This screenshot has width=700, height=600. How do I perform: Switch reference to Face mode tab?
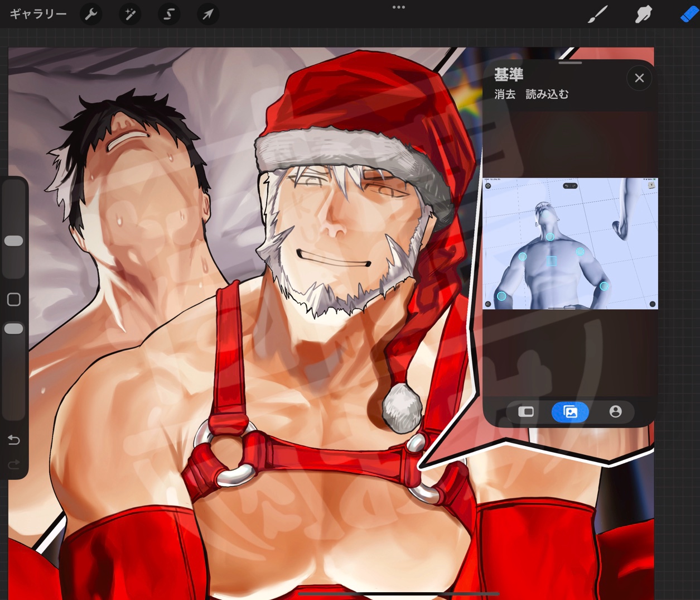(615, 412)
